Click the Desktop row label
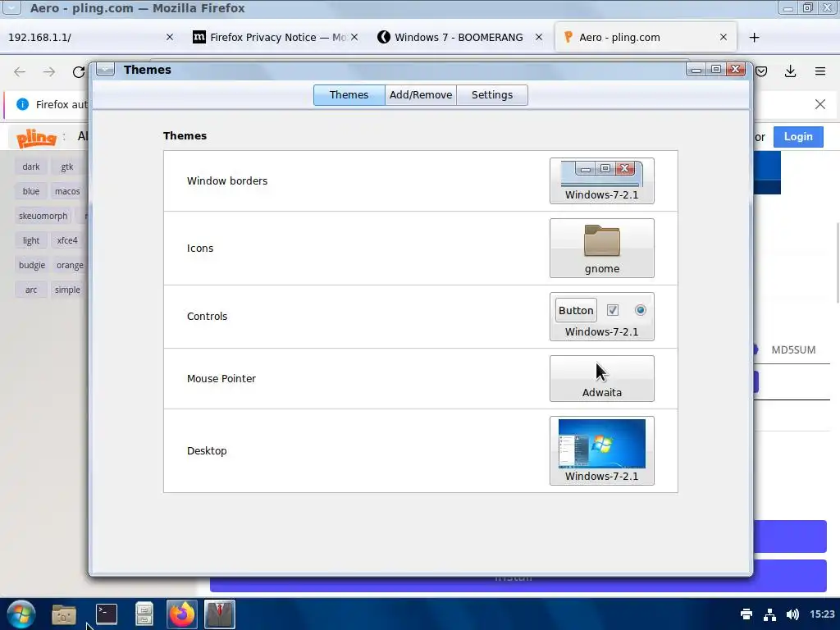Screen dimensions: 840x630 tap(207, 450)
